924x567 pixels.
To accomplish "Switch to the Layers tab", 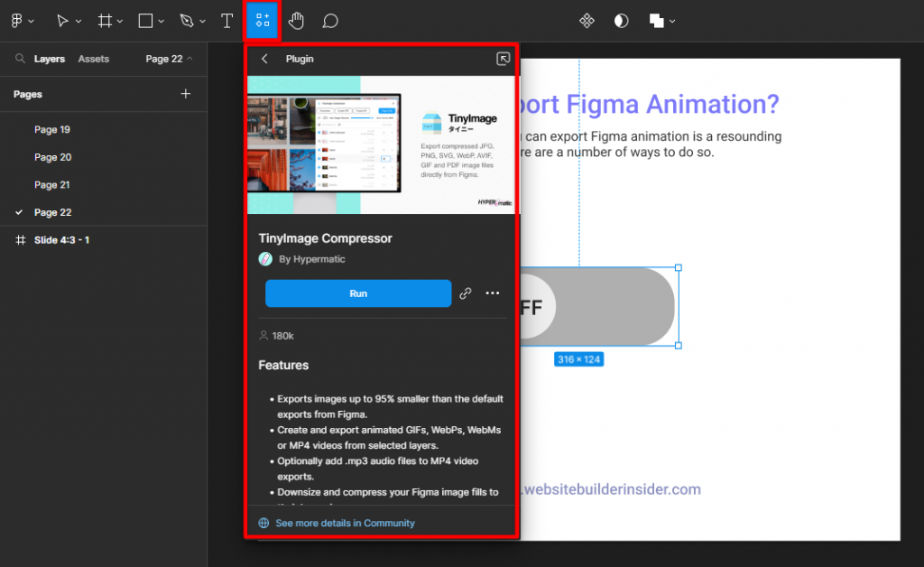I will coord(50,59).
